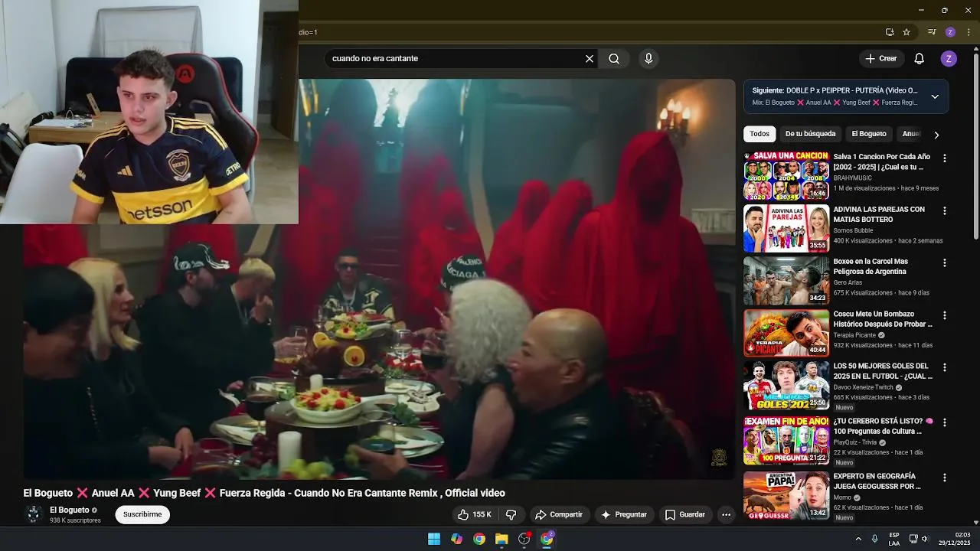Click the ESP LAA language indicator
The width and height of the screenshot is (980, 551).
click(894, 539)
